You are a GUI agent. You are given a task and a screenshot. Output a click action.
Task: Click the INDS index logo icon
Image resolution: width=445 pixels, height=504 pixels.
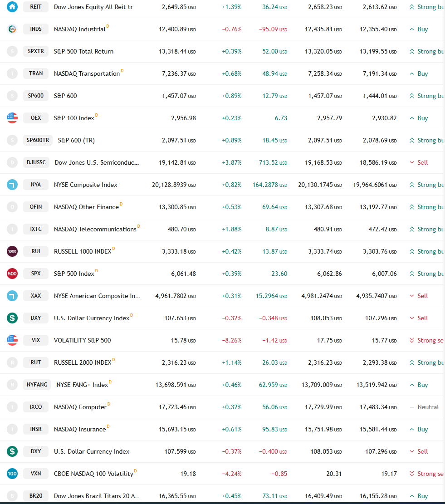point(12,29)
